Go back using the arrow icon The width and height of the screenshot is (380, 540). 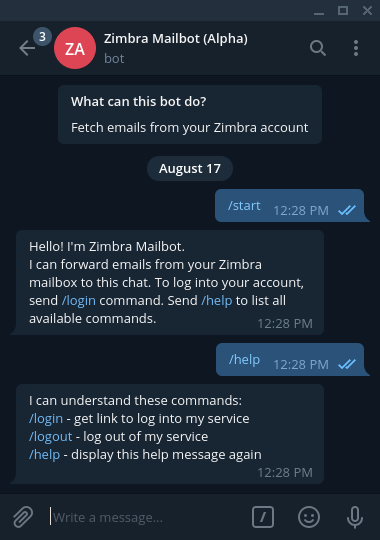(27, 48)
